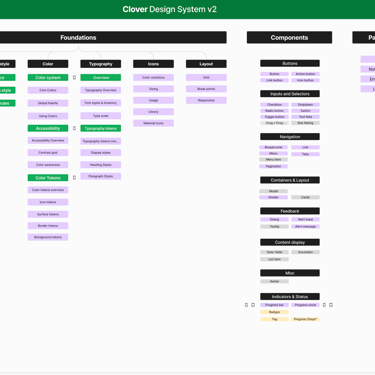Select the green Overview node under Typography

tap(101, 77)
